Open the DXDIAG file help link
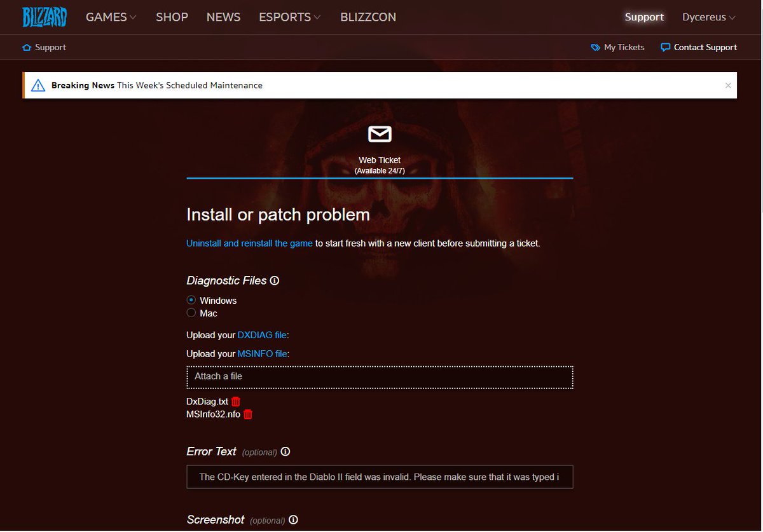The height and width of the screenshot is (532, 763). tap(263, 334)
